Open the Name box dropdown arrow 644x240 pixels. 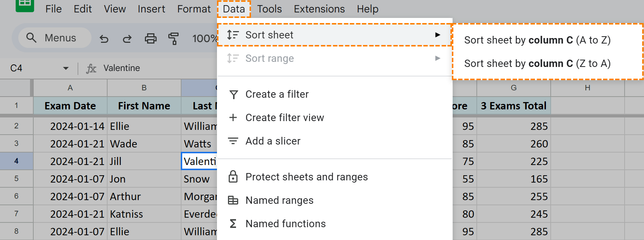pyautogui.click(x=66, y=68)
